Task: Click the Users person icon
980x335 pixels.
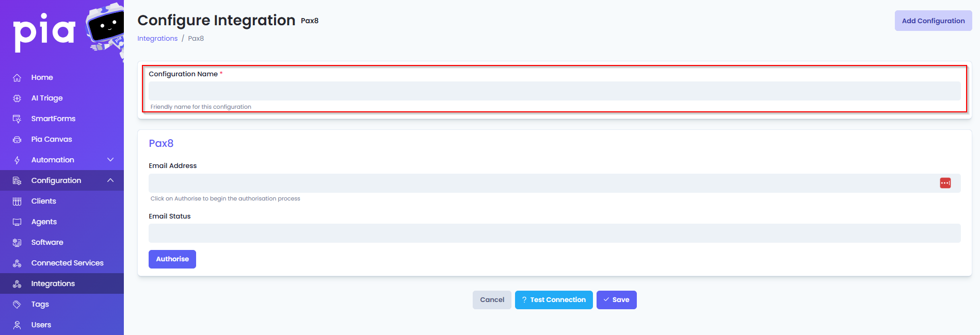Action: (x=17, y=325)
